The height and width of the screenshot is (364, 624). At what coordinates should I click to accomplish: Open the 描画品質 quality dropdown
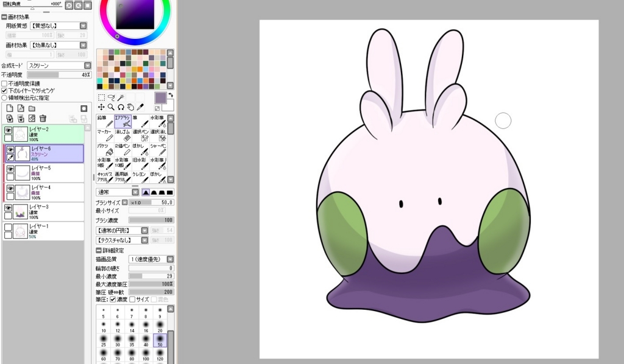tap(171, 259)
